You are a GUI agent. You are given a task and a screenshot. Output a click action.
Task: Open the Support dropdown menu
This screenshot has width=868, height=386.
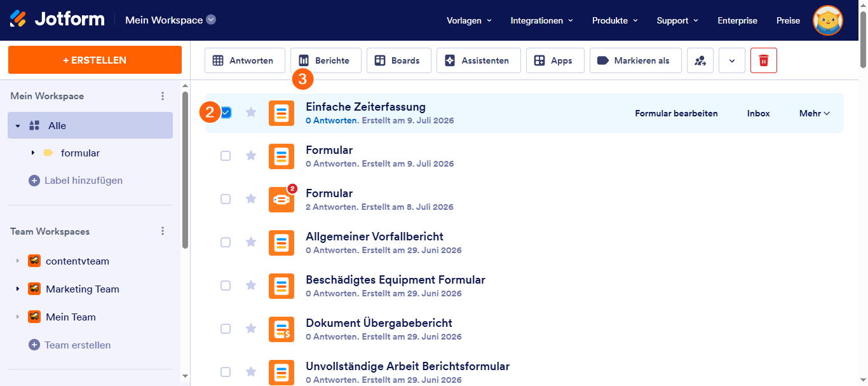pyautogui.click(x=678, y=20)
